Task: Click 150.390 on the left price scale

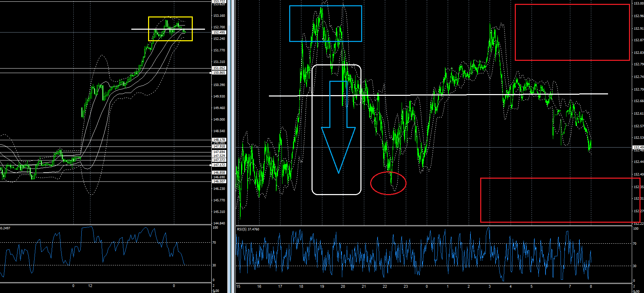Action: (219, 85)
